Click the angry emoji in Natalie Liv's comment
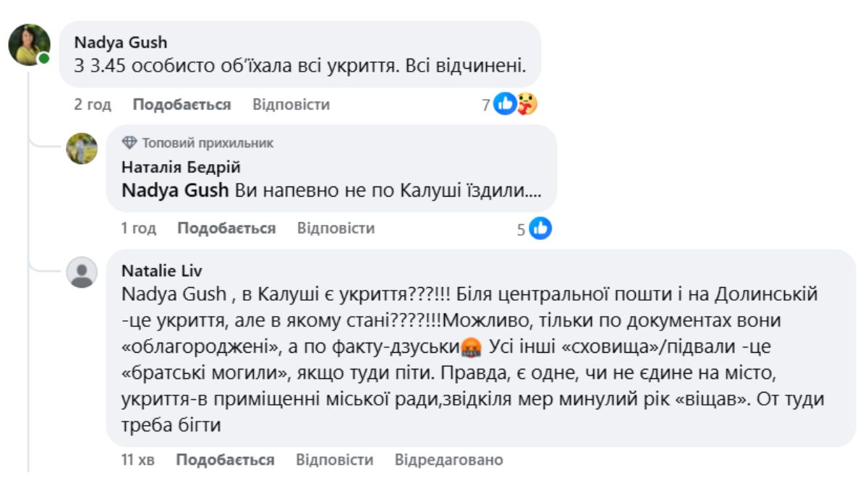The height and width of the screenshot is (488, 868). [x=471, y=348]
